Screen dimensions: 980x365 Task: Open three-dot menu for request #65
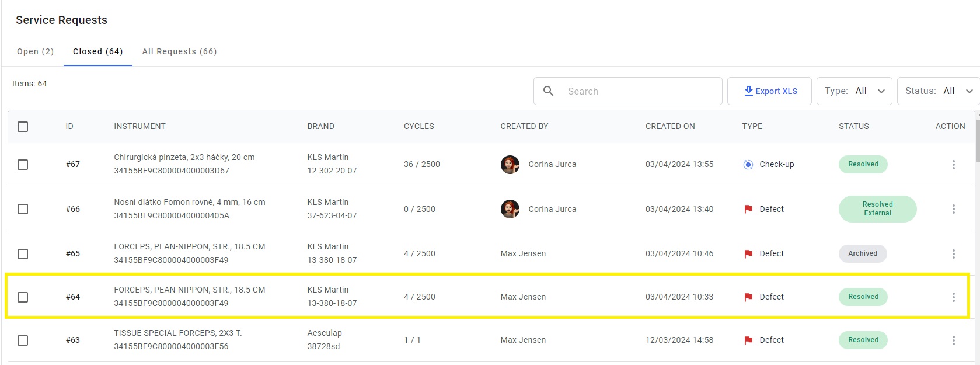[x=953, y=254]
